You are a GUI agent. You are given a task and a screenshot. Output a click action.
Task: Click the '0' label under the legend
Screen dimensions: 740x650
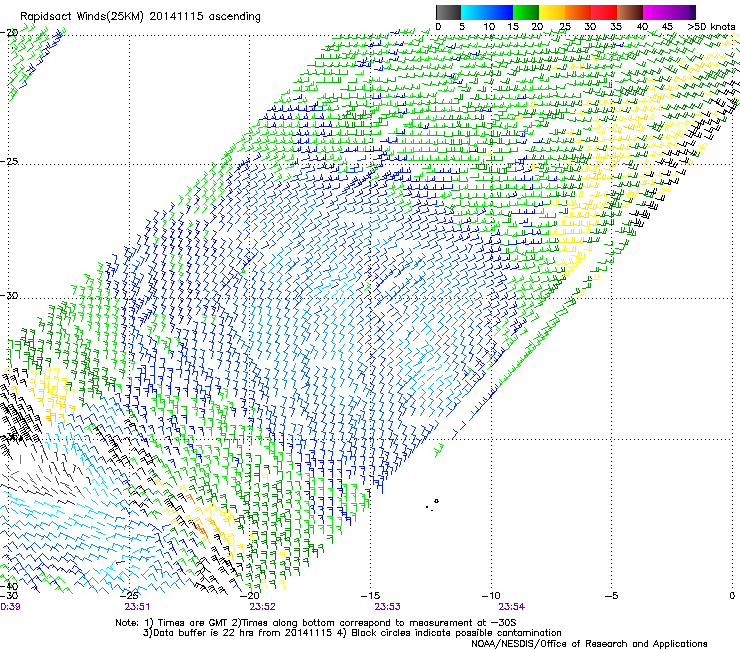pyautogui.click(x=438, y=27)
